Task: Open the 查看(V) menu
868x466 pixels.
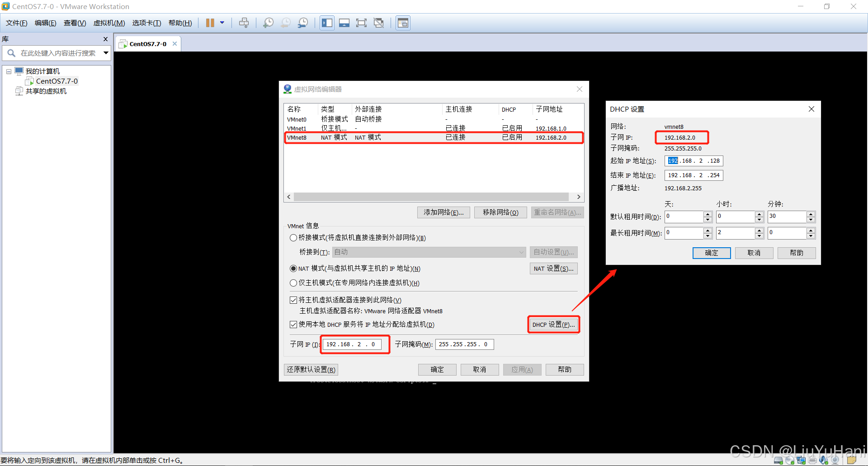Action: 75,23
